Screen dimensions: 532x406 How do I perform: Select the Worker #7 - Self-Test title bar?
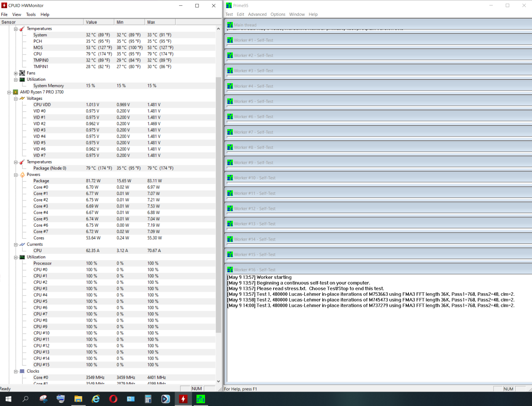pos(378,132)
